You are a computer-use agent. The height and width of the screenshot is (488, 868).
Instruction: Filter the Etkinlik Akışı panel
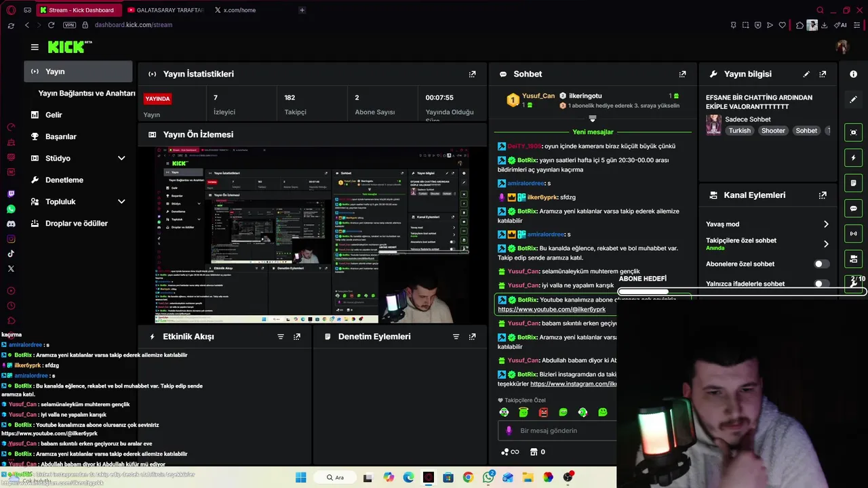click(281, 336)
